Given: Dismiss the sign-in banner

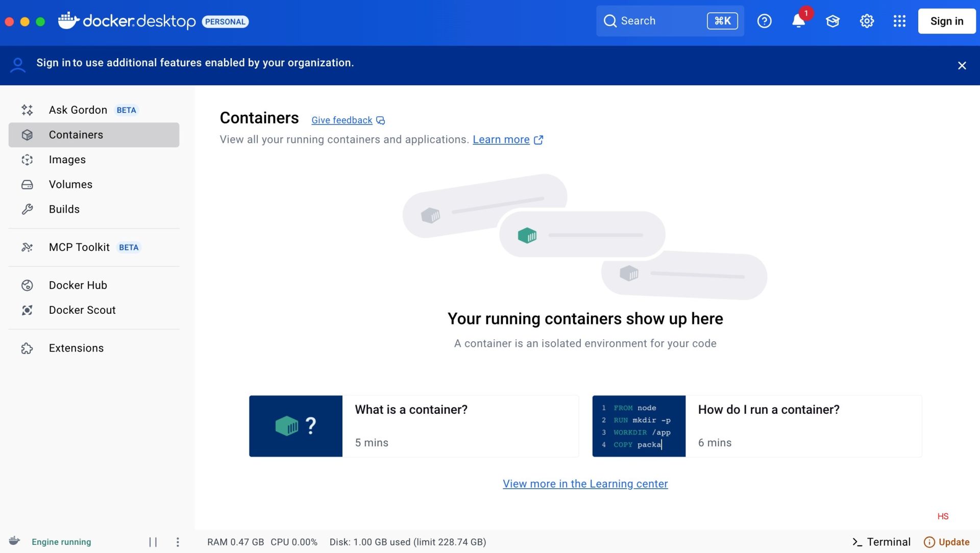Looking at the screenshot, I should 962,65.
